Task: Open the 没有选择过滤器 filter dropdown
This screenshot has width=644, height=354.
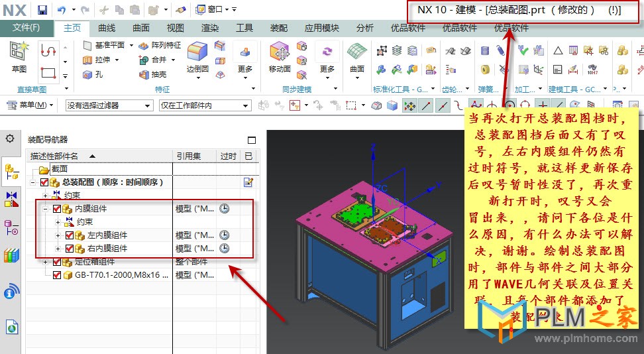Action: pos(109,105)
